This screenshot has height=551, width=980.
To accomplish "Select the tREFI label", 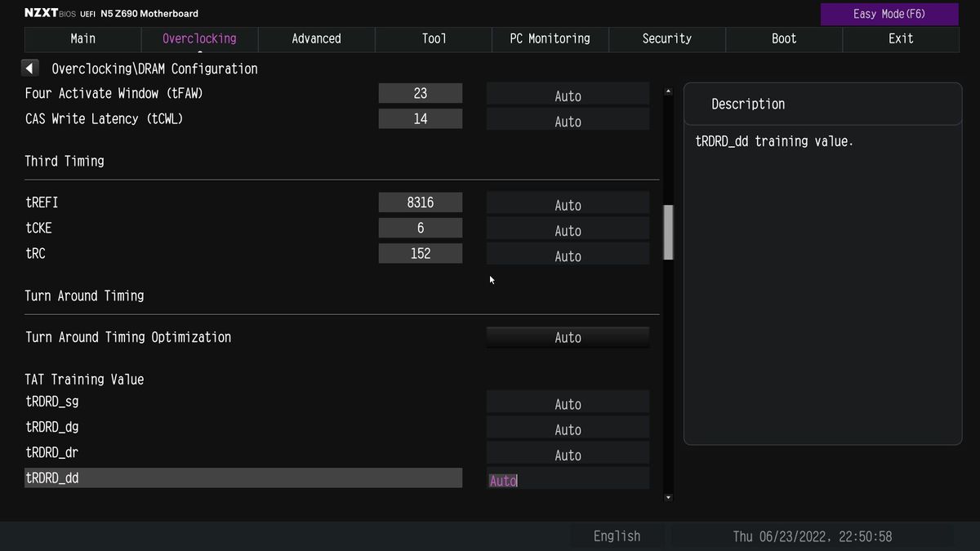I will [42, 202].
